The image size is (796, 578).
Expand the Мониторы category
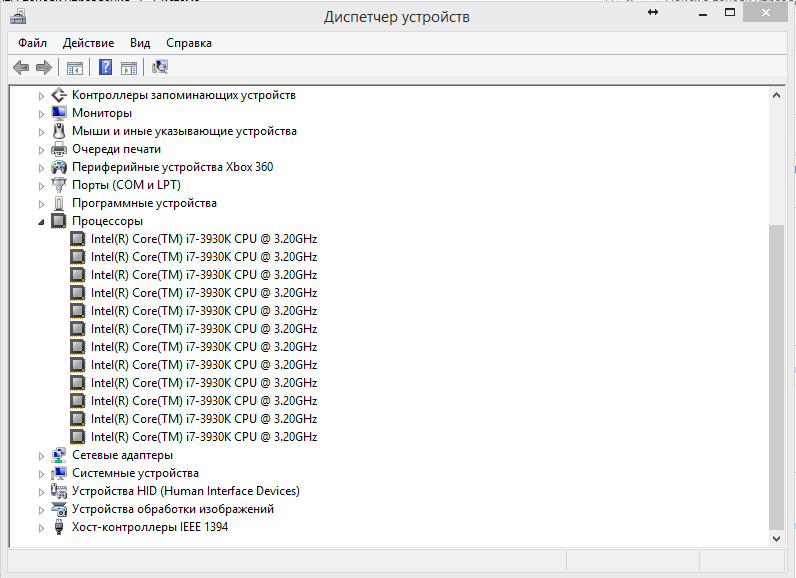coord(42,114)
